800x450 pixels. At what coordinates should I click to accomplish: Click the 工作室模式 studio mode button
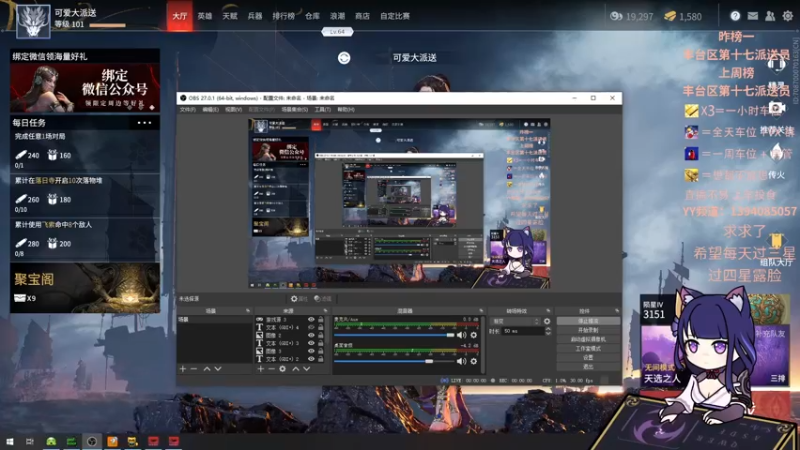coord(588,348)
